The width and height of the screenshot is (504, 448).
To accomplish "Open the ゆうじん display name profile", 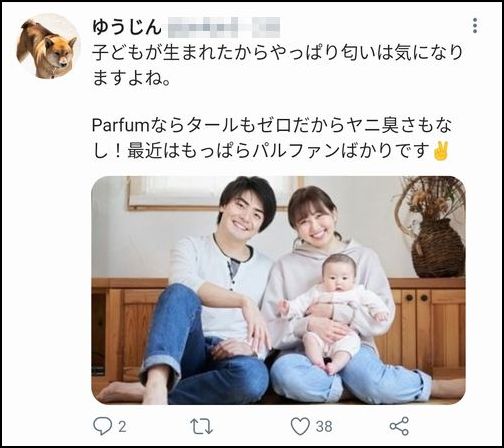I will tap(127, 27).
